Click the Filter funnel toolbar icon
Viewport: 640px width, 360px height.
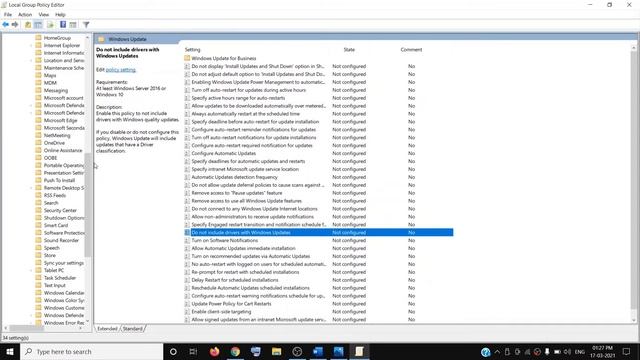pyautogui.click(x=86, y=24)
